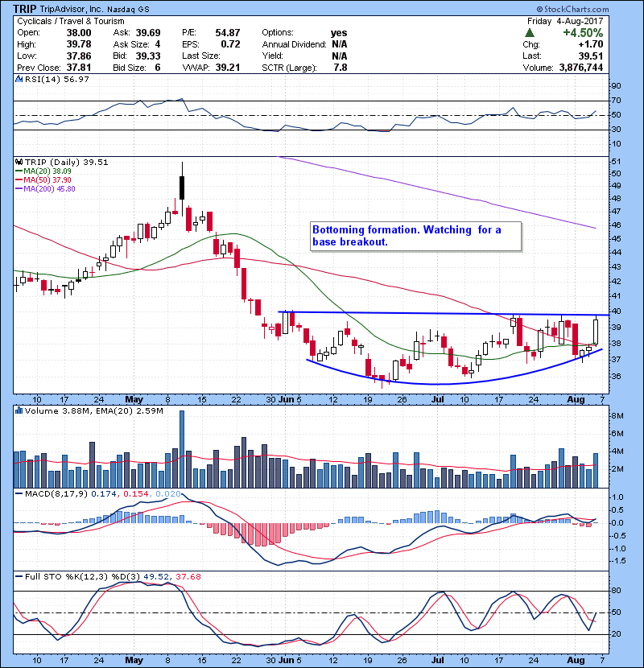This screenshot has width=644, height=668.
Task: Click the green up-triangle change icon
Action: point(530,33)
